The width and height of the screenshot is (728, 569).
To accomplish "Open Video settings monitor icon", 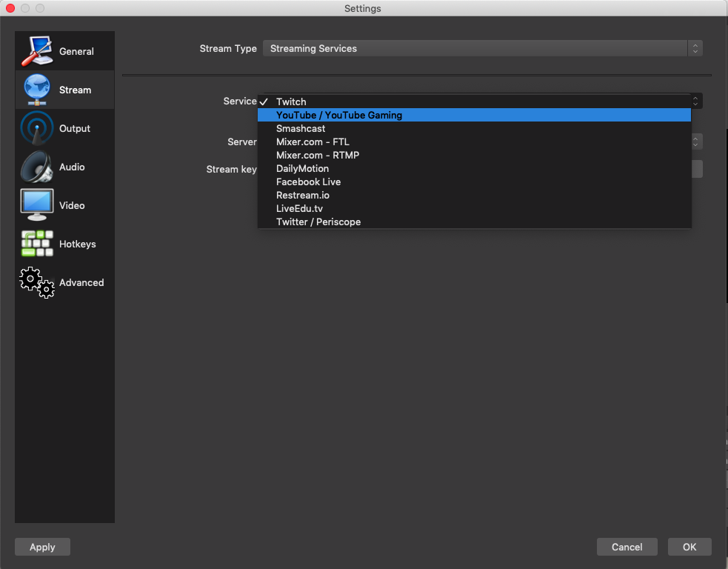I will coord(37,204).
